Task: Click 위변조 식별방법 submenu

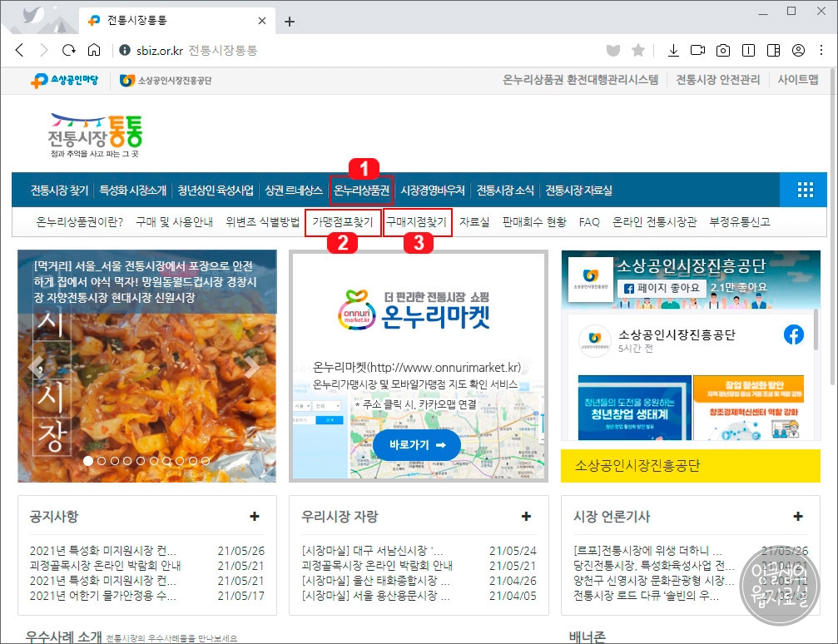Action: coord(262,222)
